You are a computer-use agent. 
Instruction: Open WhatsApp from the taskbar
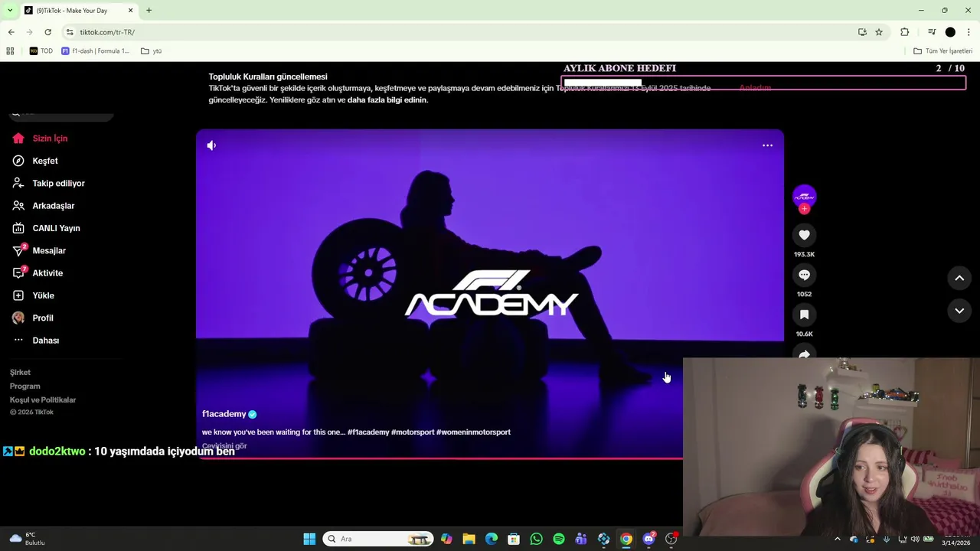click(536, 539)
